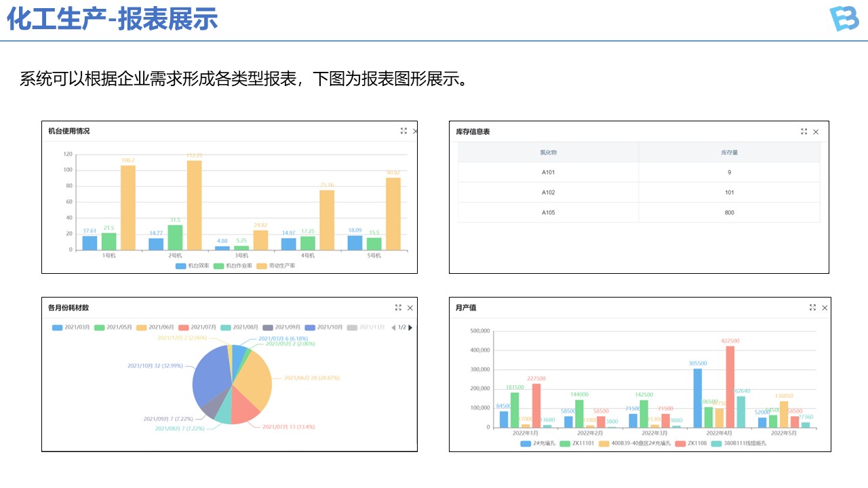Viewport: 868px width, 488px height.
Task: Toggle 机台效率 series in legend
Action: [191, 266]
